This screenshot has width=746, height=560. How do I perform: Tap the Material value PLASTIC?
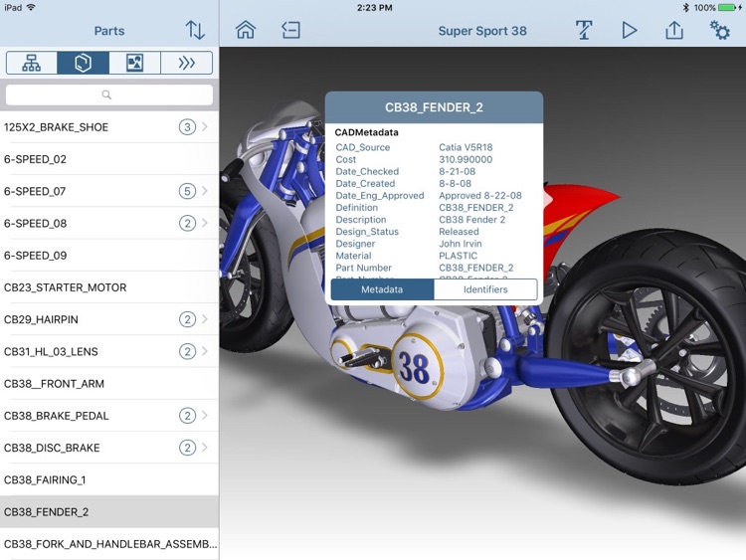pos(458,256)
